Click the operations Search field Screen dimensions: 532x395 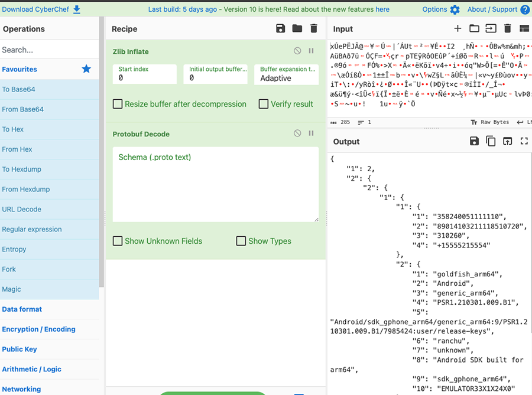coord(50,50)
